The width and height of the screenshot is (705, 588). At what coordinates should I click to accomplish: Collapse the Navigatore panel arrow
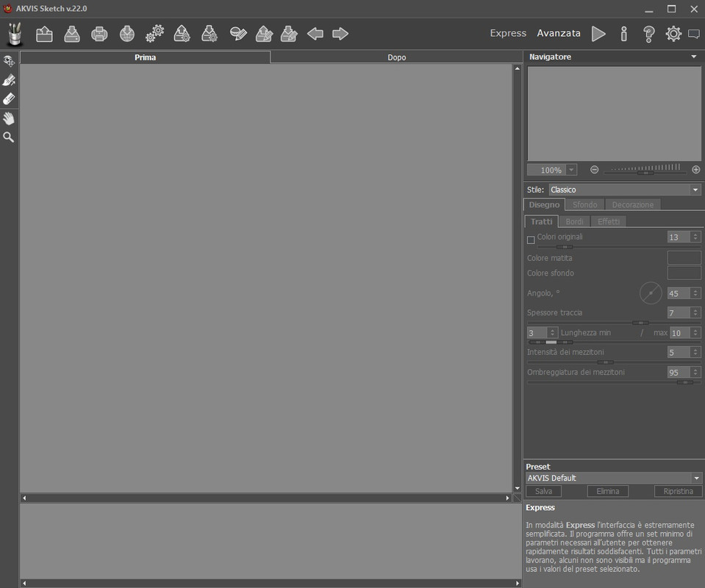click(694, 57)
